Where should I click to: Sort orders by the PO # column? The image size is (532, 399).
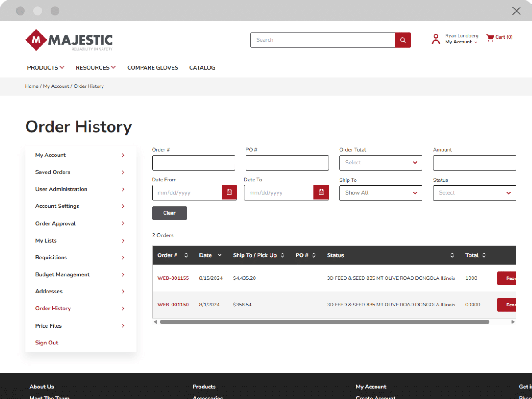[313, 255]
